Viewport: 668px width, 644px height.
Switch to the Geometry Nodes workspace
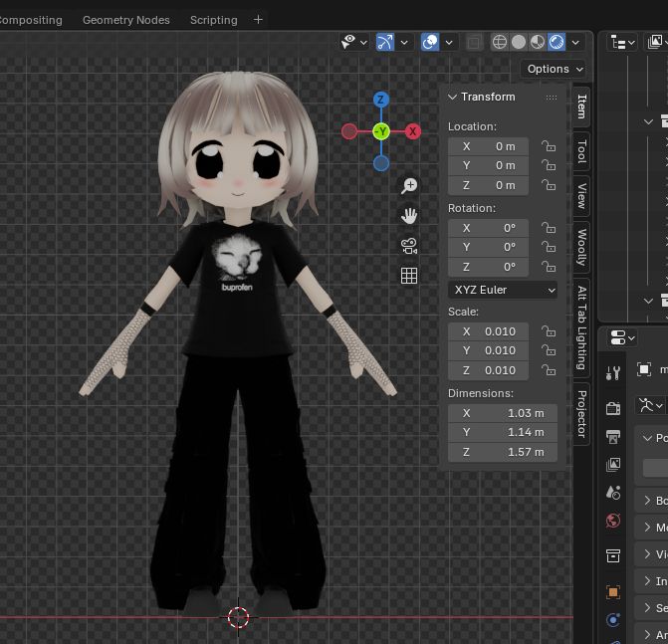126,20
